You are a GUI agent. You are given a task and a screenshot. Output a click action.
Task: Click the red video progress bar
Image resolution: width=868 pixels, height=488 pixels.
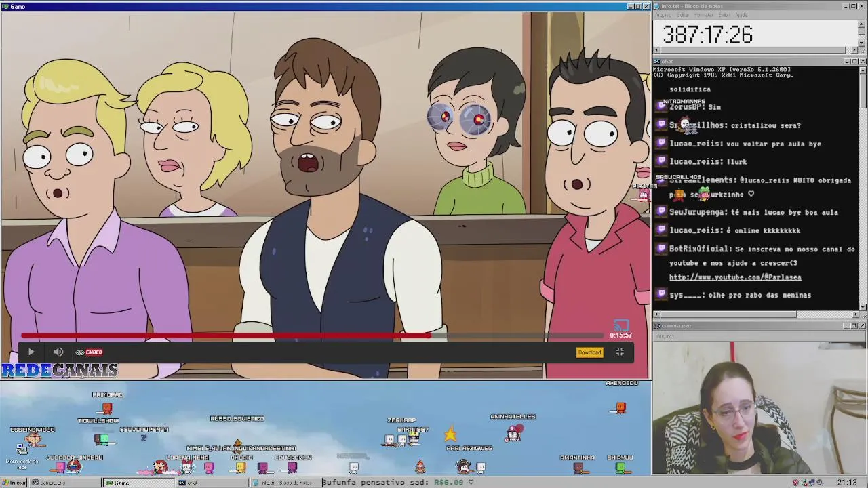coord(226,335)
